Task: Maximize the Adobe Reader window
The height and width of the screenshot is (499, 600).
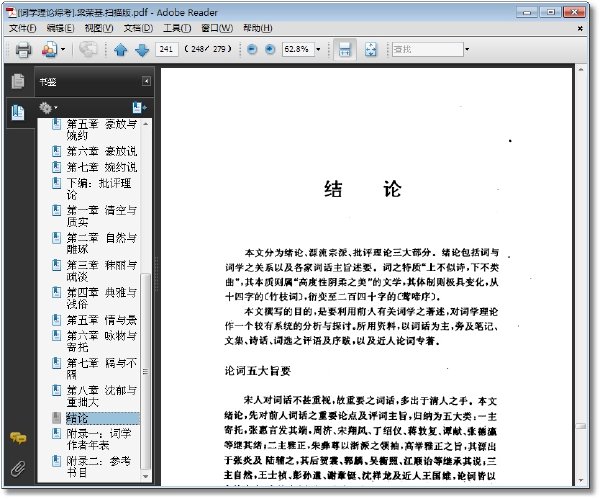Action: tap(551, 13)
